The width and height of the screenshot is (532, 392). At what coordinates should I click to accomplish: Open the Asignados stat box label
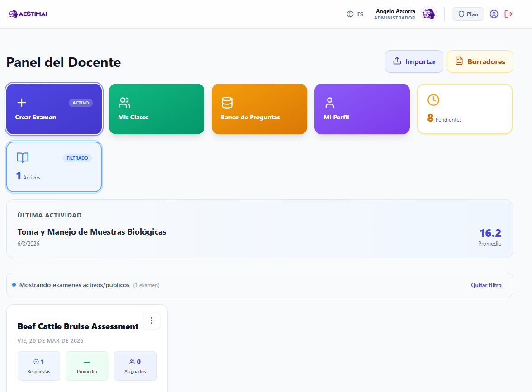click(135, 372)
